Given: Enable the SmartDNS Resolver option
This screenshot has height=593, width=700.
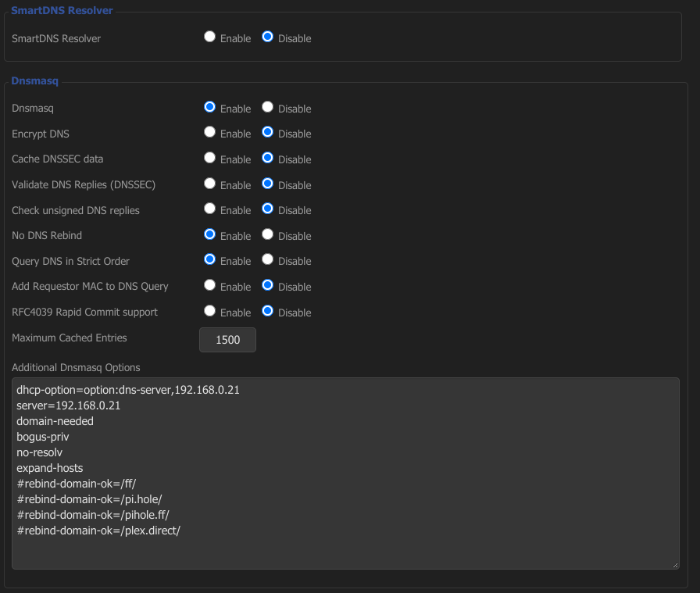Looking at the screenshot, I should point(209,37).
